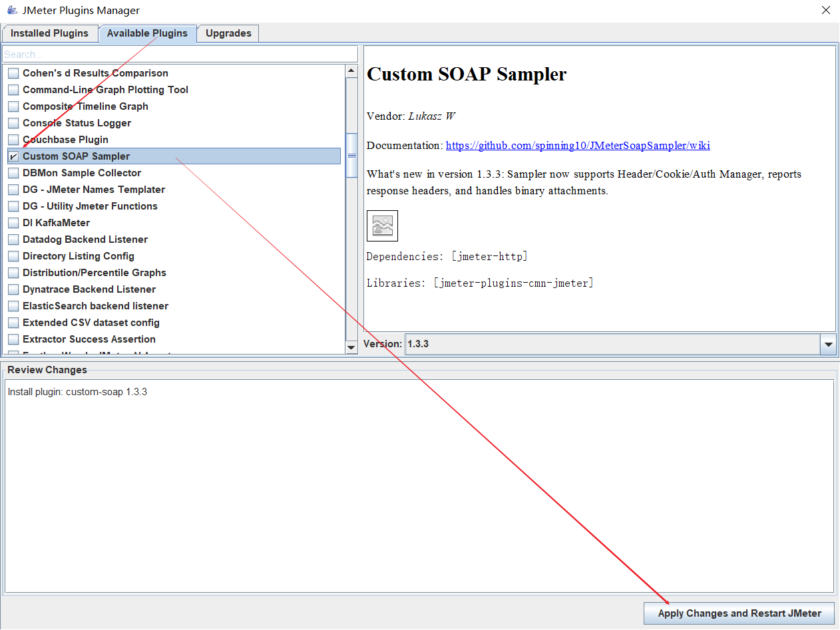Enable Extractor Success Assertion checkbox
The height and width of the screenshot is (630, 840).
pos(13,339)
